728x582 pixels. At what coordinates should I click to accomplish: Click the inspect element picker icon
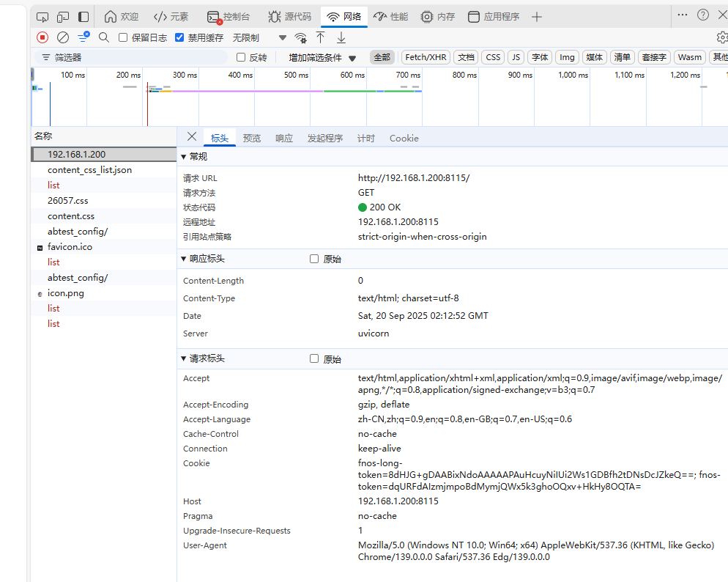42,16
